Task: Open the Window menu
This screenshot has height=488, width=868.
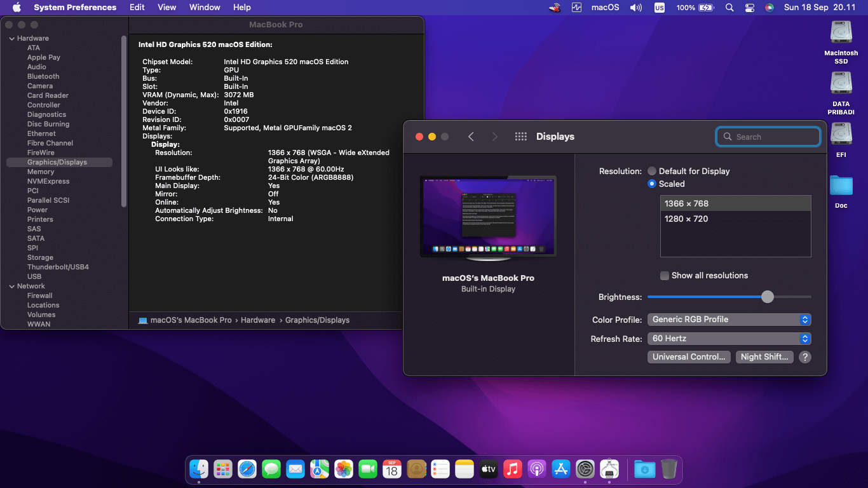Action: point(205,8)
